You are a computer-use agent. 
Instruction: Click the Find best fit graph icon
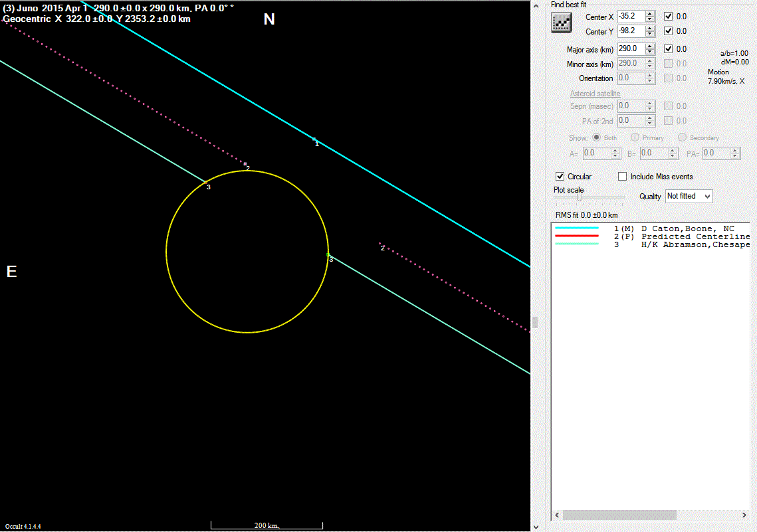click(x=562, y=23)
